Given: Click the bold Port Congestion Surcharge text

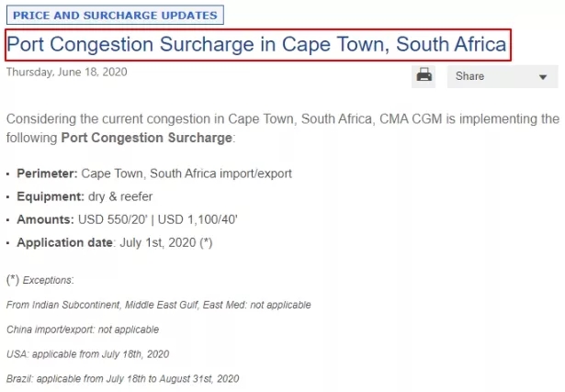Looking at the screenshot, I should pos(147,138).
